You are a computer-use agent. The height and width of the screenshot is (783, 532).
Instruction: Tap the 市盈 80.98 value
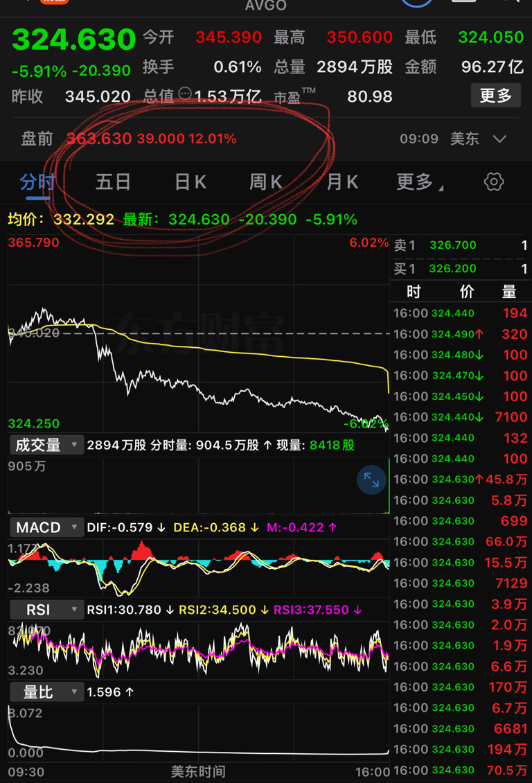tap(369, 96)
